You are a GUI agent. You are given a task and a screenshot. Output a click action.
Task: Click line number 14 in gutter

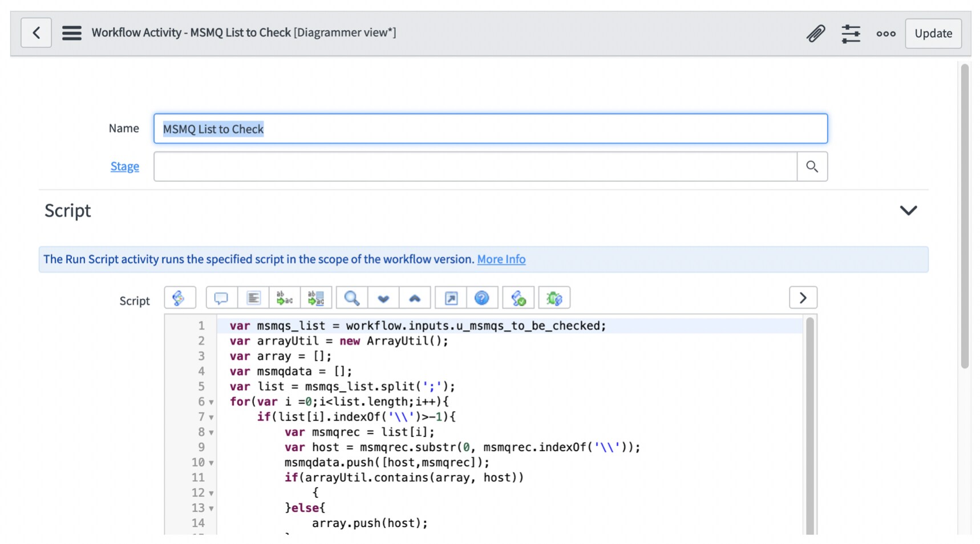tap(198, 523)
